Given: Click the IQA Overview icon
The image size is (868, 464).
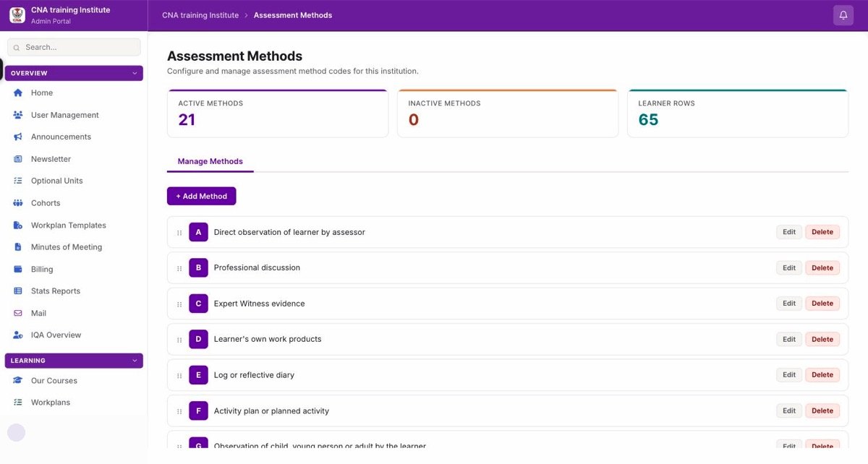Looking at the screenshot, I should pos(18,335).
